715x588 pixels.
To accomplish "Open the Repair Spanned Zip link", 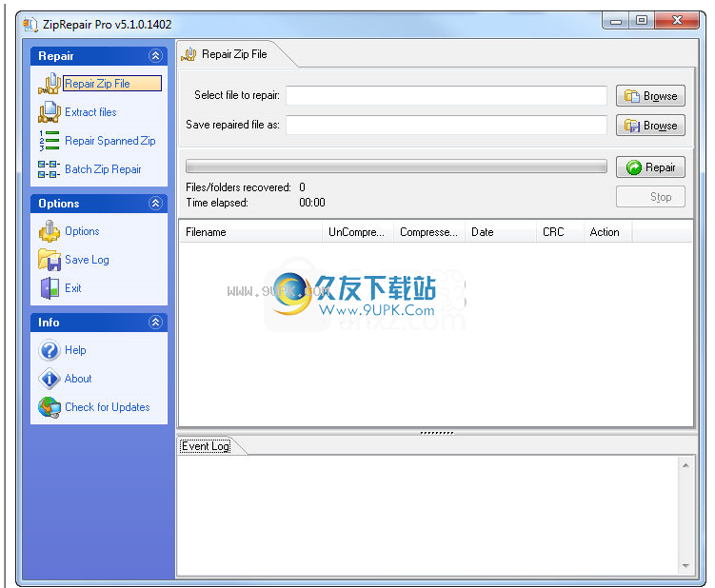I will [109, 141].
